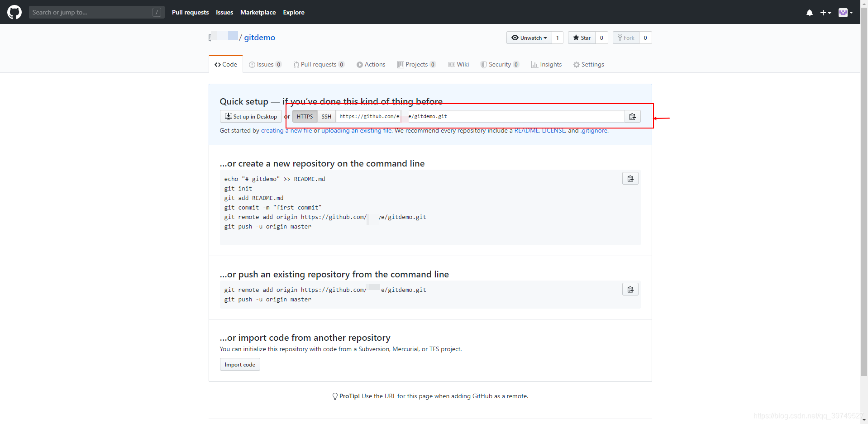Viewport: 868px width, 424px height.
Task: Copy the clone URL to clipboard
Action: pyautogui.click(x=633, y=116)
